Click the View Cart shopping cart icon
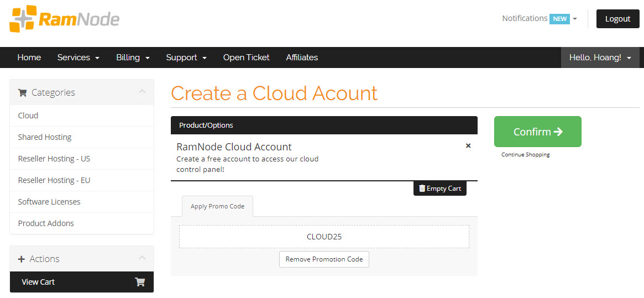644x298 pixels. pyautogui.click(x=140, y=282)
